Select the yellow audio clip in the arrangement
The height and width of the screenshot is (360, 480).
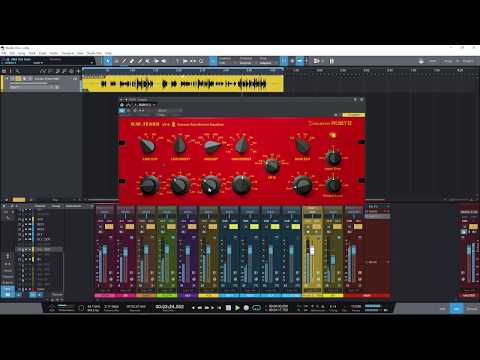[183, 84]
